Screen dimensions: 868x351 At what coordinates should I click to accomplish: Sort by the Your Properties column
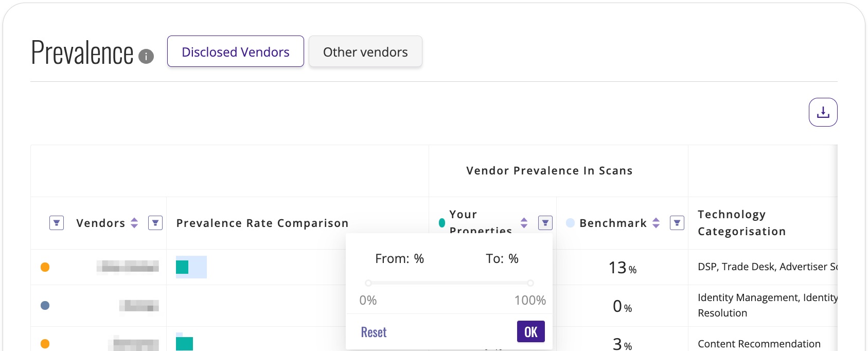[x=524, y=223]
